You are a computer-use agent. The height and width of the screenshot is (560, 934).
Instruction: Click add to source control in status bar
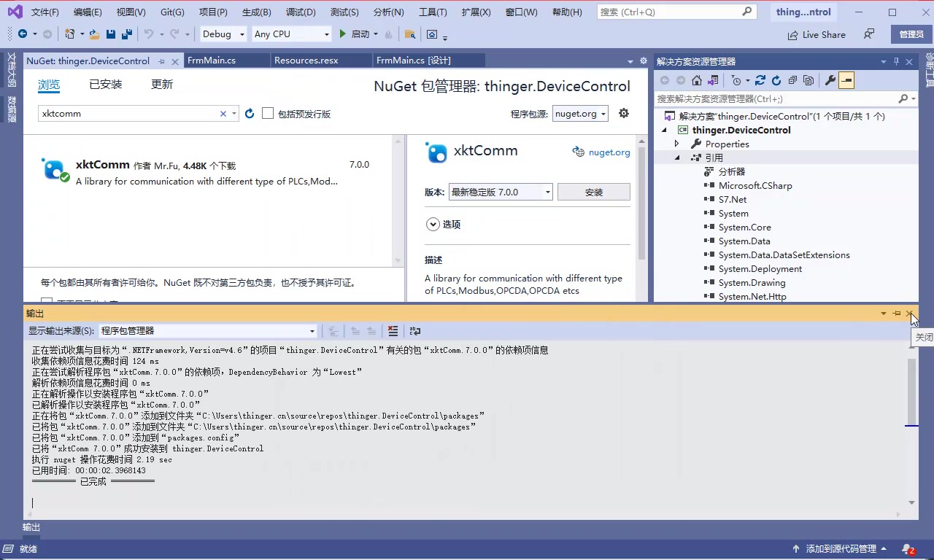(x=841, y=549)
